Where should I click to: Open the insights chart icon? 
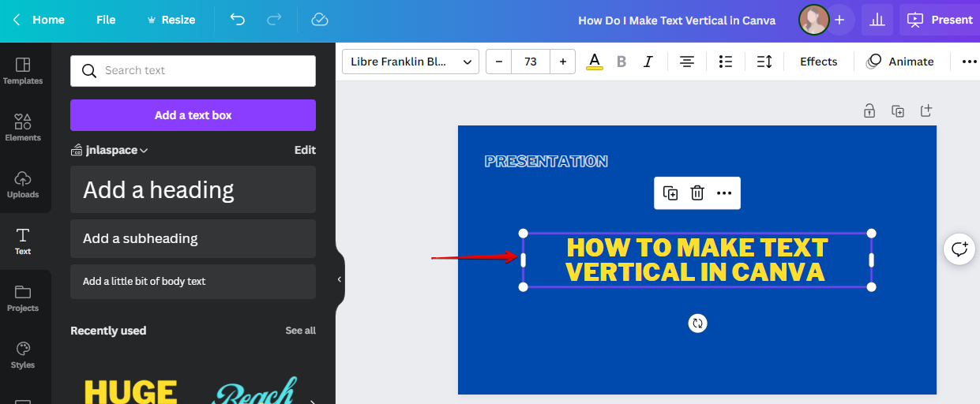(877, 20)
